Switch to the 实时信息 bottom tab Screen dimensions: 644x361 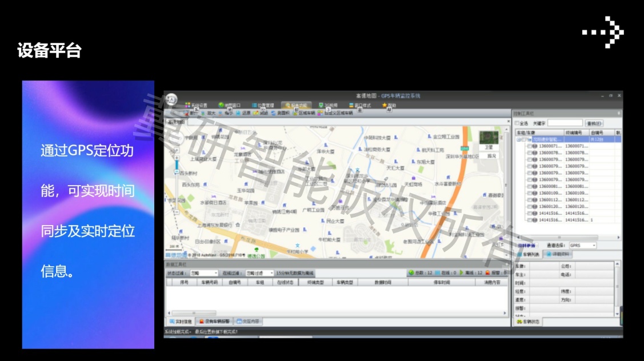[x=181, y=322]
